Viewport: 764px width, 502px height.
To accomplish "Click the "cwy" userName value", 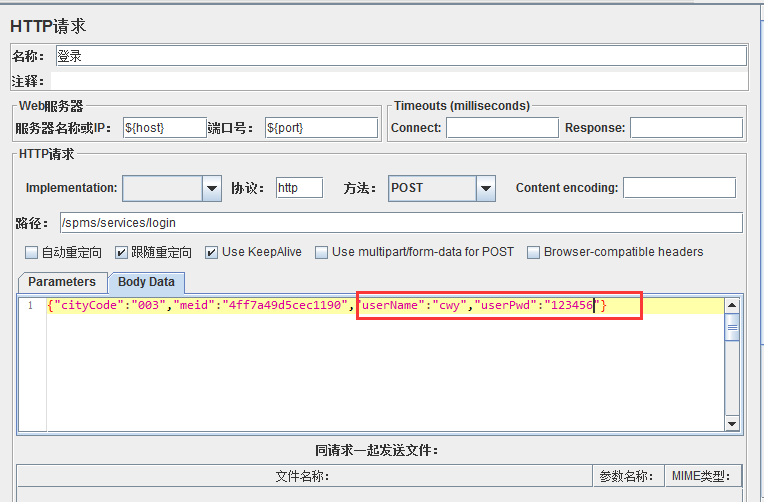I will [x=449, y=306].
